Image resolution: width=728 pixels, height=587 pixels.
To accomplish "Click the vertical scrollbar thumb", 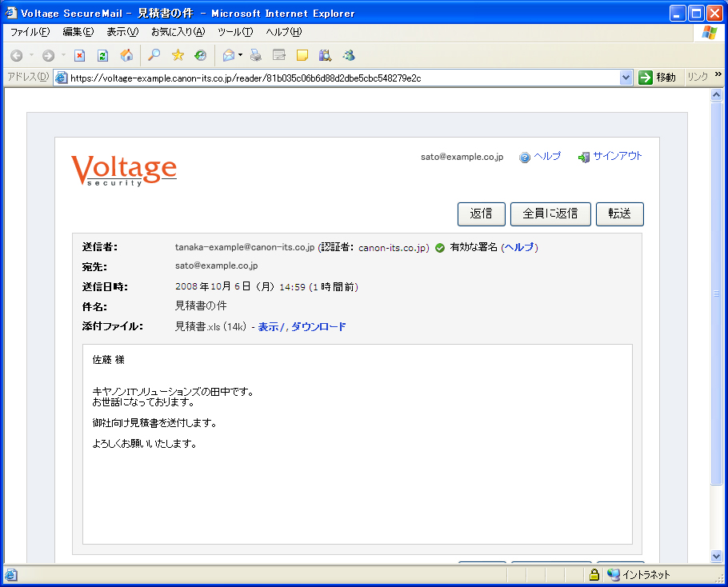I will (716, 293).
